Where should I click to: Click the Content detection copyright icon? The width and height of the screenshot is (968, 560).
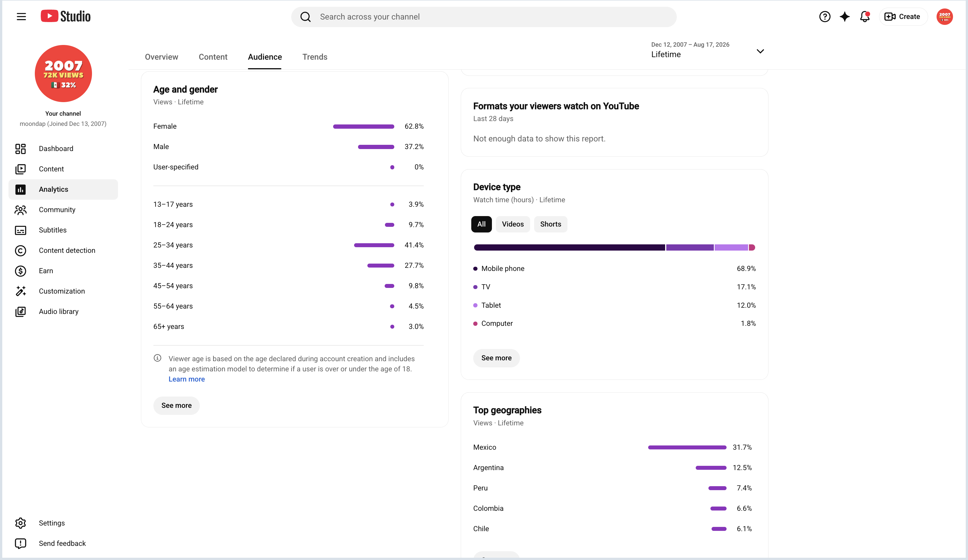tap(20, 250)
